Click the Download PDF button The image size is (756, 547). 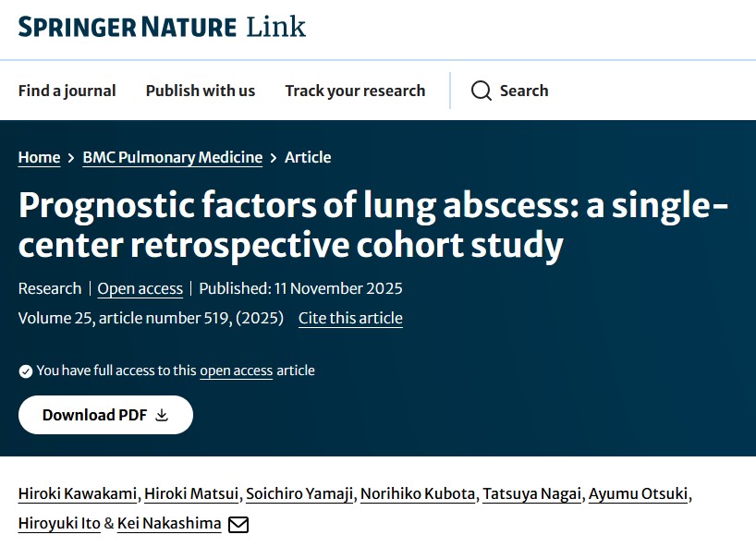point(105,415)
